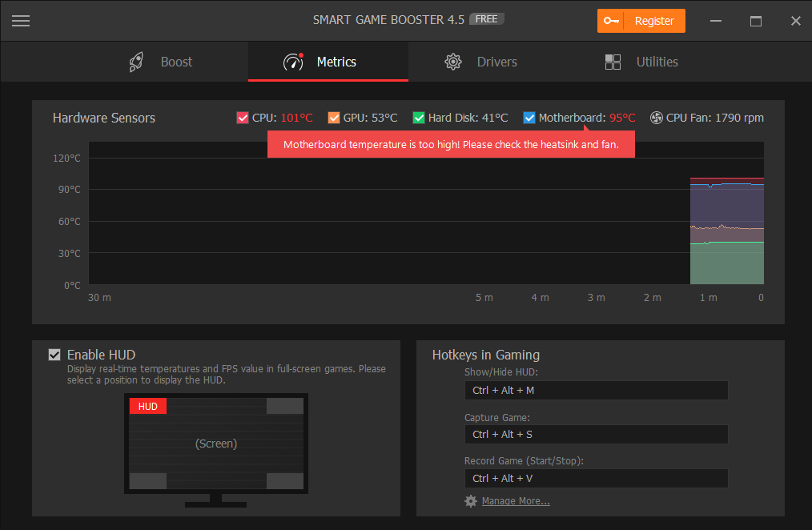Click the Show/Hide HUD hotkey field
812x530 pixels.
[x=596, y=390]
